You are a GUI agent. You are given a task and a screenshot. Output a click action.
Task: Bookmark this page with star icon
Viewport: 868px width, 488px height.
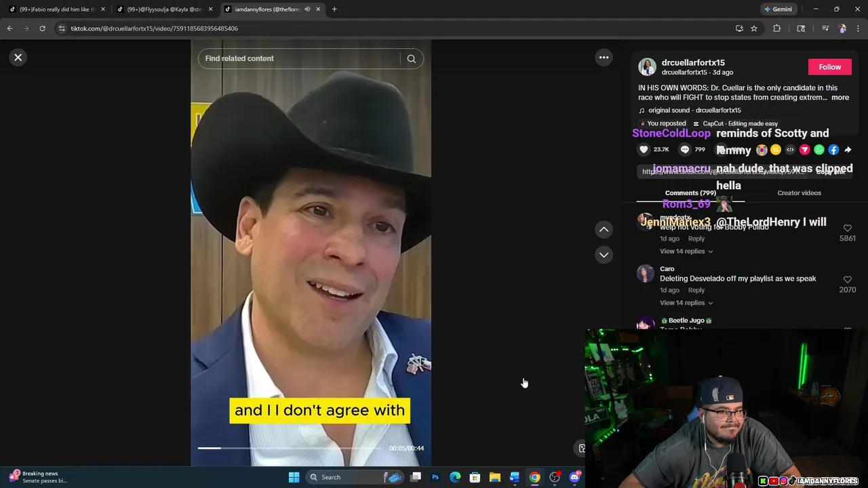(x=753, y=28)
